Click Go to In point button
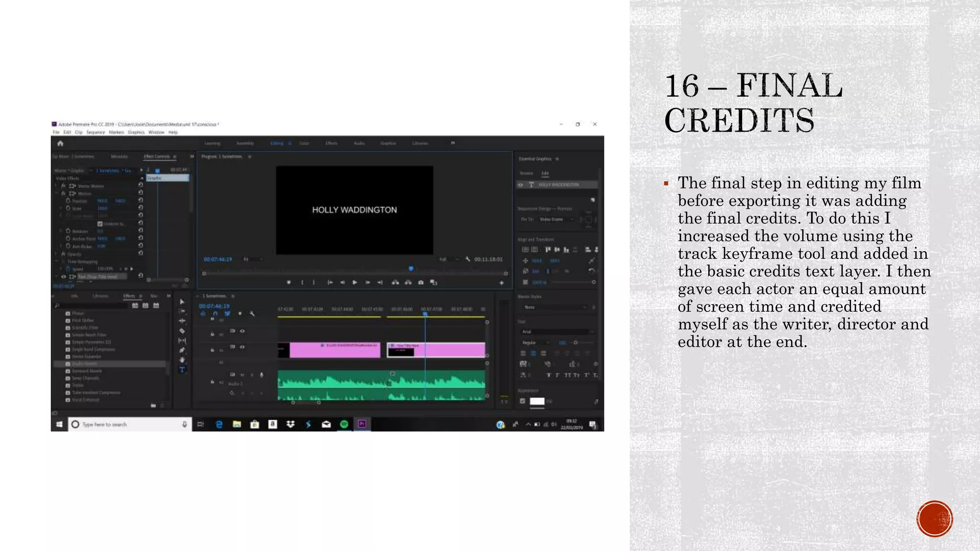 (330, 283)
